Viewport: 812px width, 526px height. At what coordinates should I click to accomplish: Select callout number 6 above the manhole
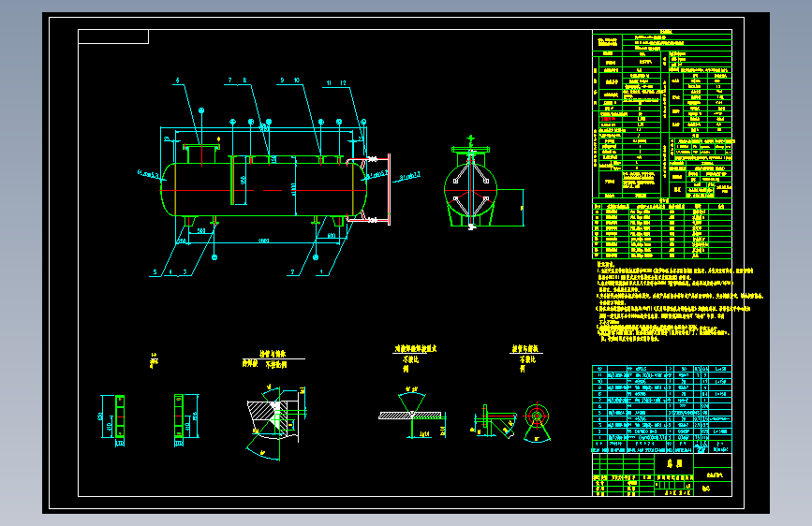[x=177, y=80]
